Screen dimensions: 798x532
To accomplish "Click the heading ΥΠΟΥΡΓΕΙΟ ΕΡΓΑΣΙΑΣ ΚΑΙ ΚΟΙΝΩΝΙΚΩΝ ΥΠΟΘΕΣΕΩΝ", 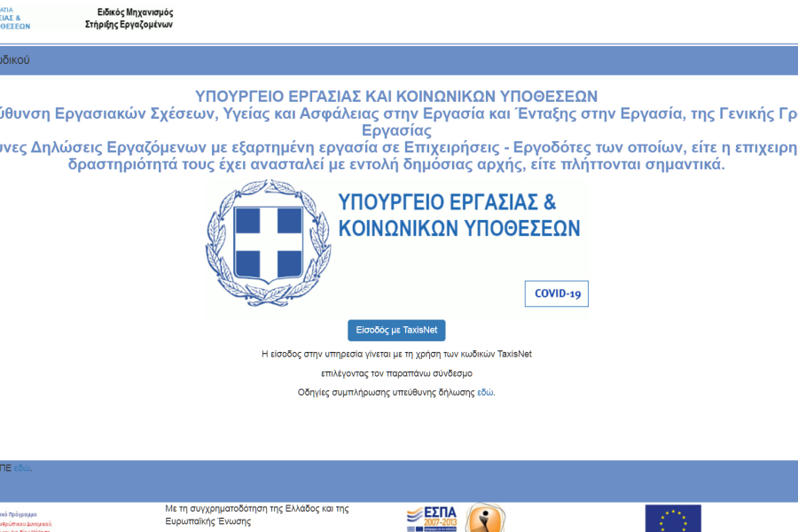I will (x=396, y=97).
